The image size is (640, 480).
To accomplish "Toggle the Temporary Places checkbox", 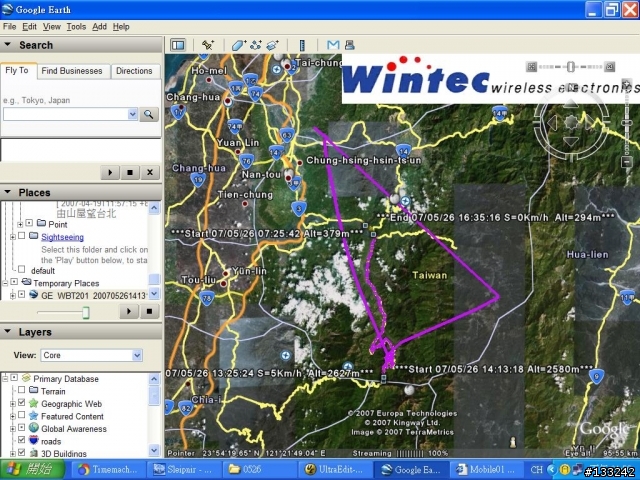I will tap(14, 282).
